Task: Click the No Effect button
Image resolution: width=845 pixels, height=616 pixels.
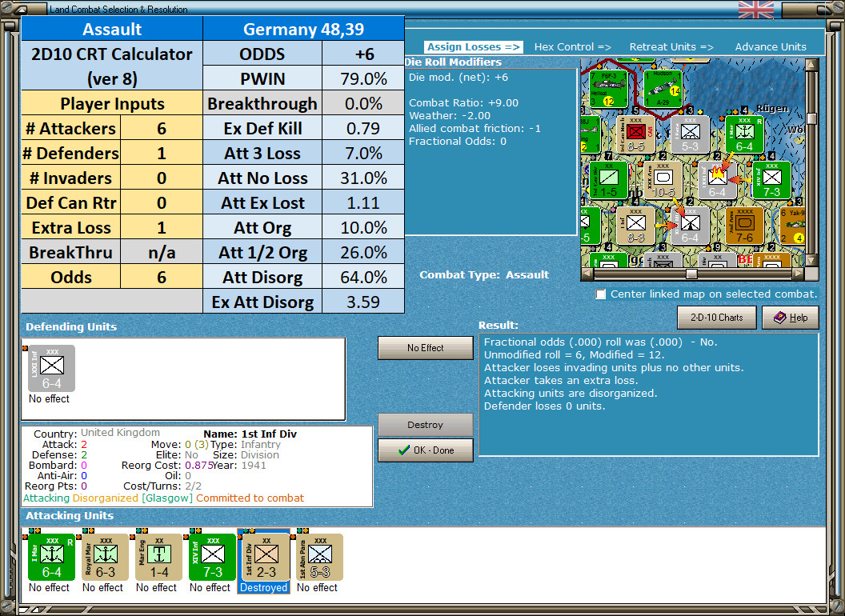Action: tap(426, 348)
